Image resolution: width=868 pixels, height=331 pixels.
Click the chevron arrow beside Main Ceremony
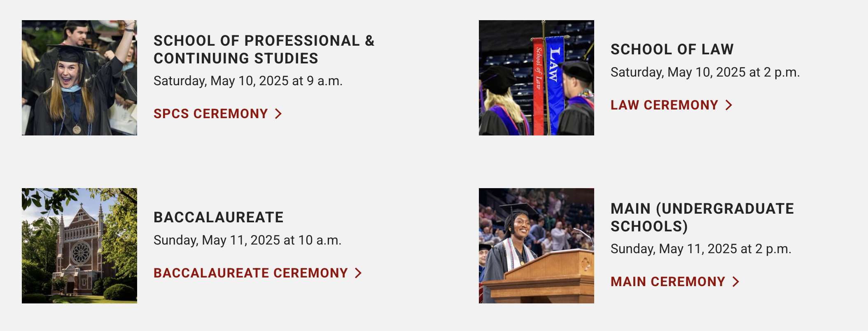[736, 282]
